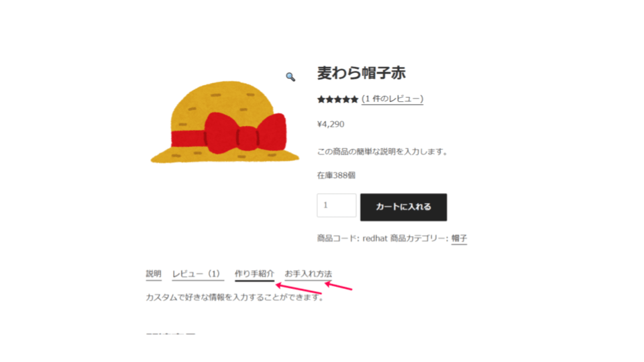The height and width of the screenshot is (362, 644).
Task: Click red arrow pointing at お手入れ方法
Action: (338, 286)
